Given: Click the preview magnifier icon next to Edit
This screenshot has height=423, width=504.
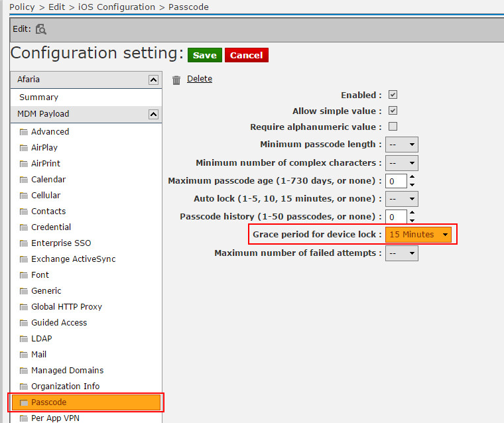Looking at the screenshot, I should 41,29.
